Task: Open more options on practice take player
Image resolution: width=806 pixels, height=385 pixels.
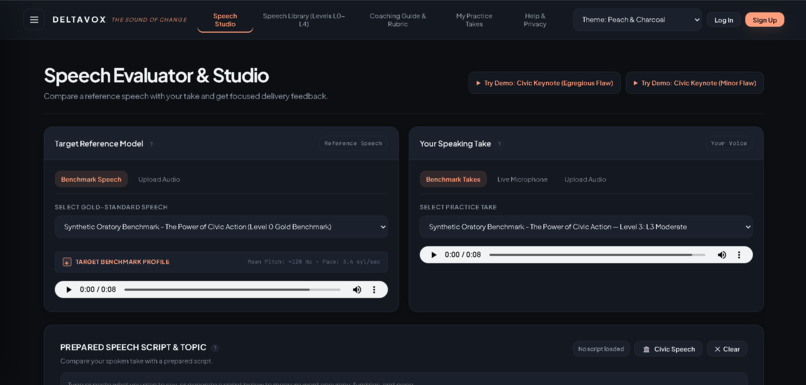Action: pos(739,255)
